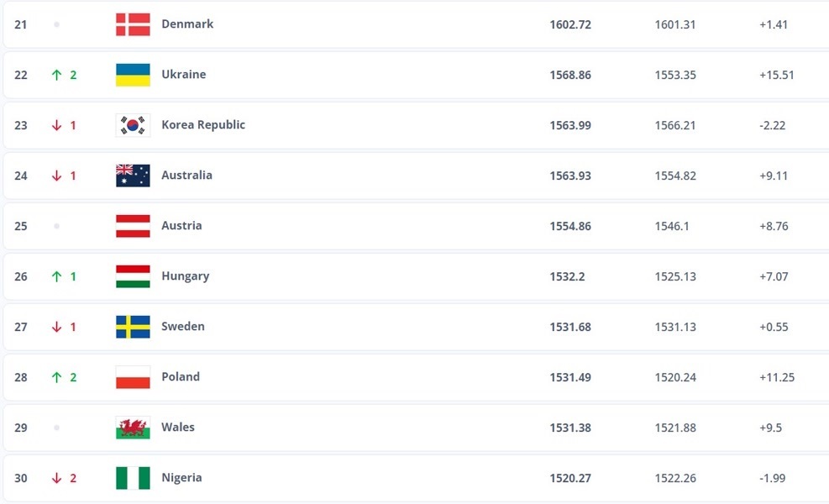
Task: Click the Ukraine flag icon
Action: point(133,75)
